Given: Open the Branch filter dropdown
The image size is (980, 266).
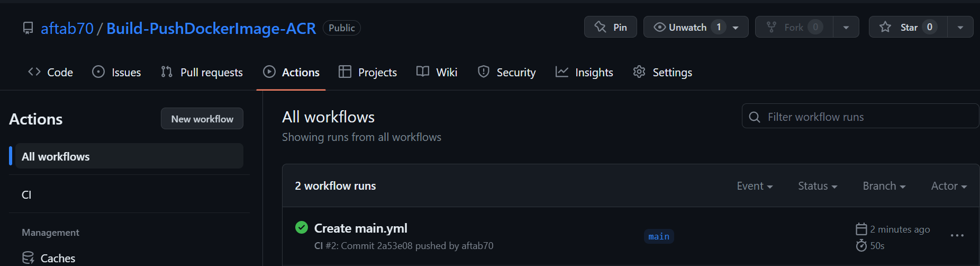Looking at the screenshot, I should [884, 186].
